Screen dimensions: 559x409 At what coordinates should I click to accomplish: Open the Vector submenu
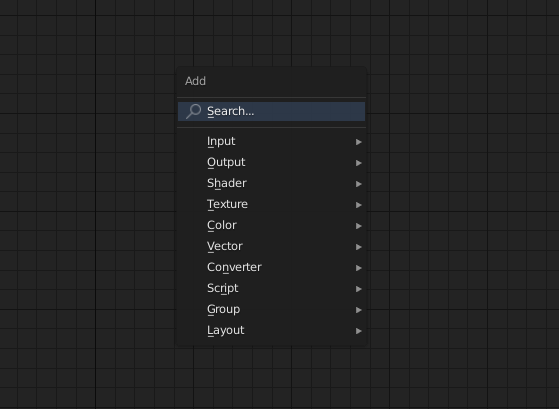click(271, 247)
